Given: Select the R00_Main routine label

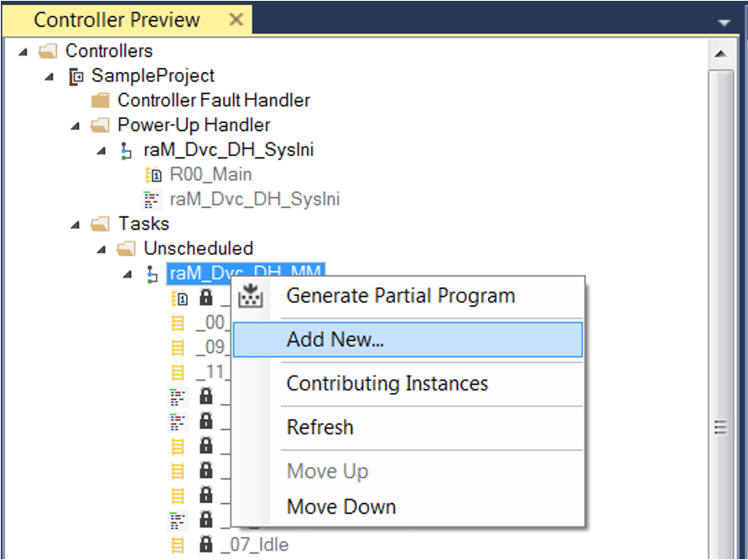Looking at the screenshot, I should (x=210, y=175).
